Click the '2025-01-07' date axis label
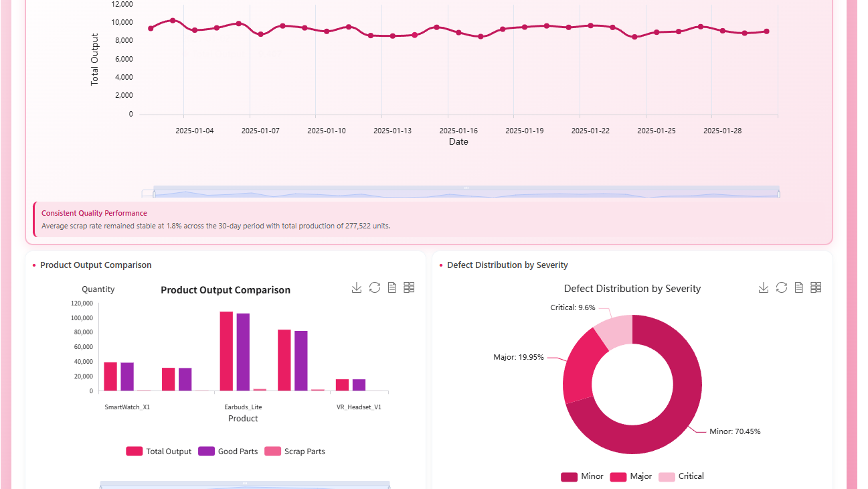This screenshot has height=489, width=868. pos(260,131)
